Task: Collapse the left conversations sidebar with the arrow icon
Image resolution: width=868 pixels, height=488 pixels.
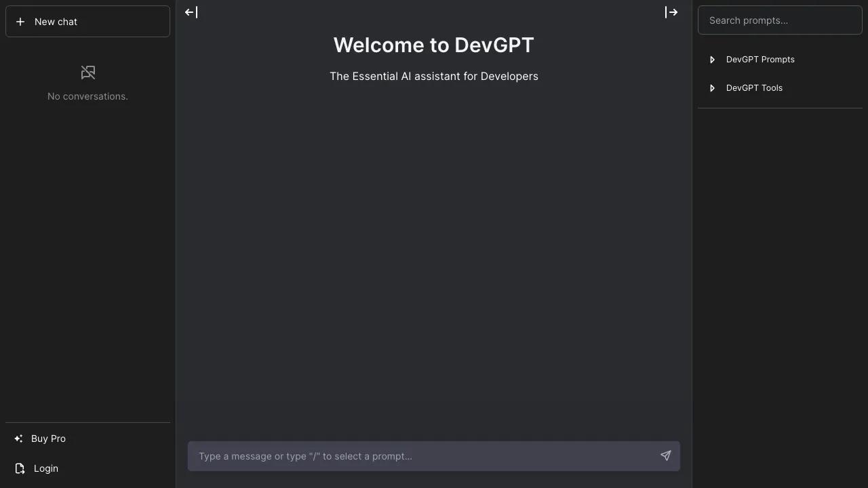Action: pyautogui.click(x=191, y=12)
